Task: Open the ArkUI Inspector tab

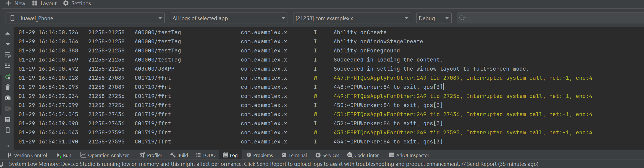Action: pyautogui.click(x=409, y=155)
